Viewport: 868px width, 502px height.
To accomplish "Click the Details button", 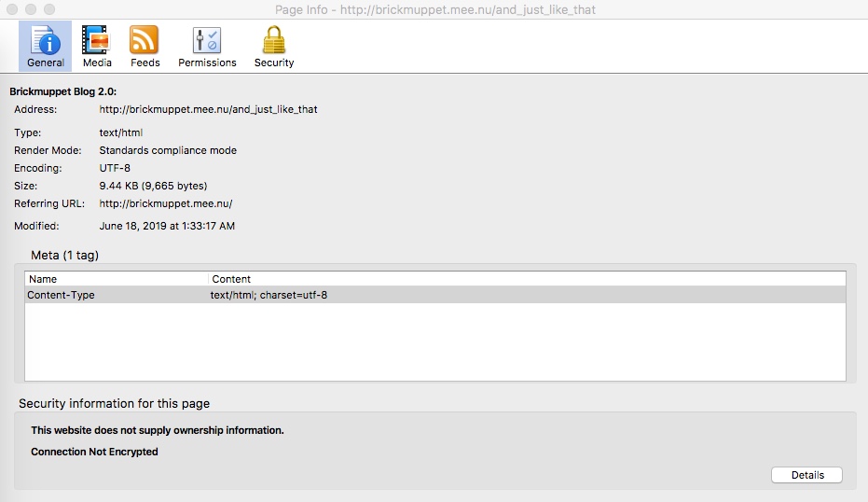I will click(x=806, y=475).
